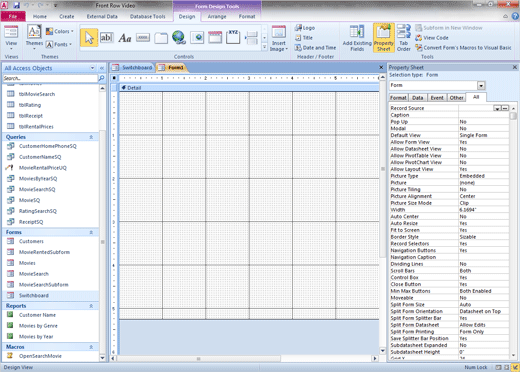Open the Record Source builder button
The height and width of the screenshot is (372, 520).
[505, 108]
